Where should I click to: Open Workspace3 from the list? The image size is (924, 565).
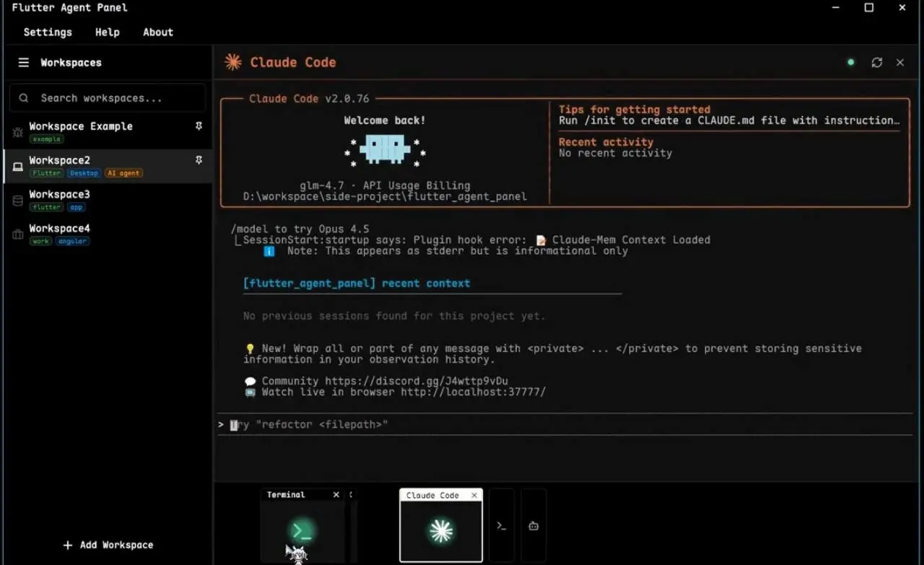pyautogui.click(x=108, y=201)
